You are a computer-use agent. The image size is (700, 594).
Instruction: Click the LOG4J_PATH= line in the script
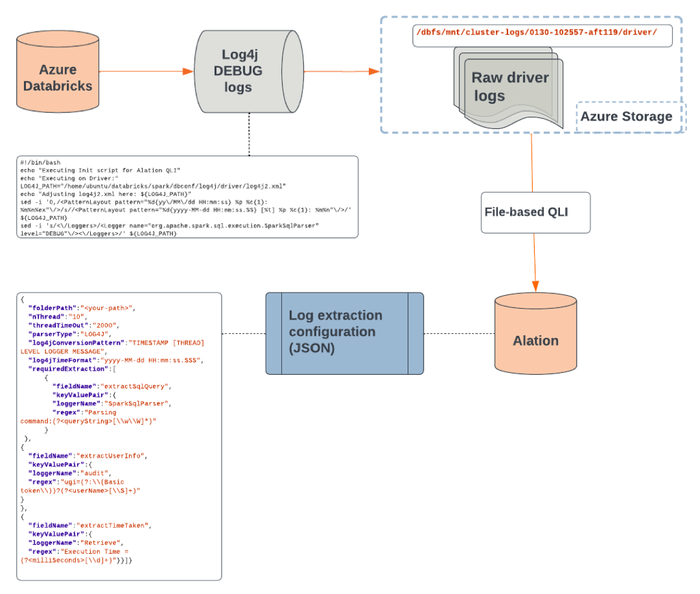click(153, 186)
